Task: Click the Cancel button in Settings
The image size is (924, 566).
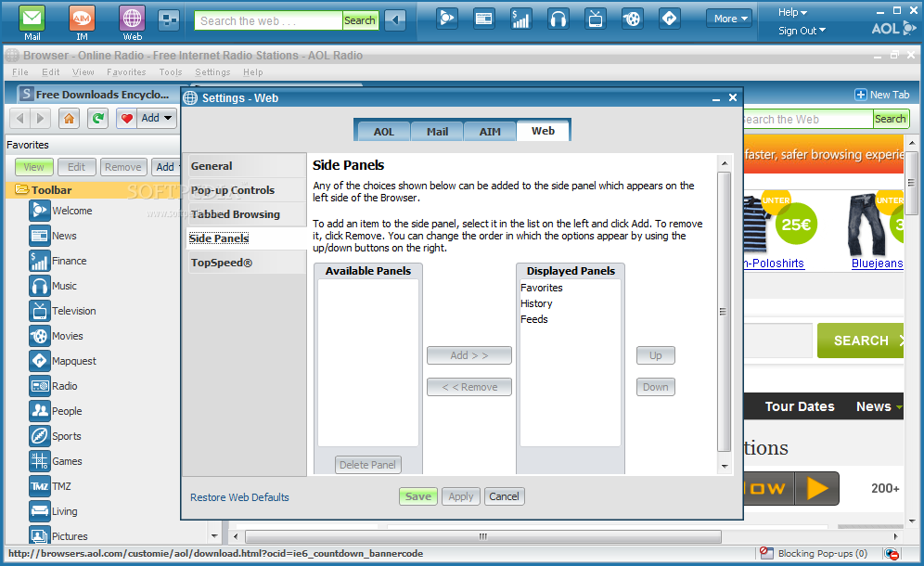Action: pyautogui.click(x=504, y=496)
